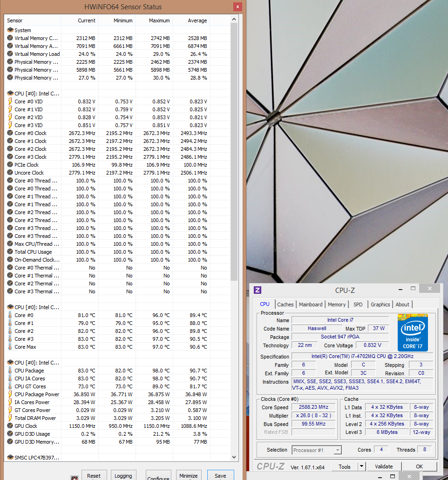
Task: Click the sensor list scrollbar up arrow
Action: point(234,19)
